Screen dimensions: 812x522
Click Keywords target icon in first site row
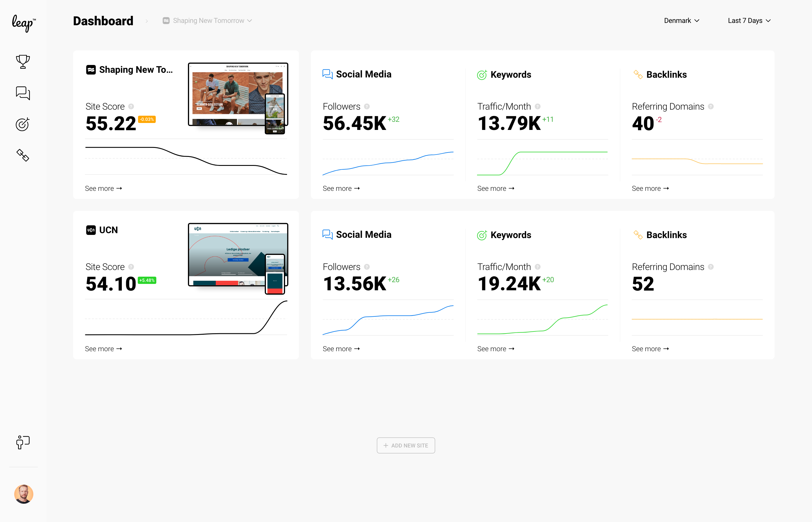(x=482, y=75)
